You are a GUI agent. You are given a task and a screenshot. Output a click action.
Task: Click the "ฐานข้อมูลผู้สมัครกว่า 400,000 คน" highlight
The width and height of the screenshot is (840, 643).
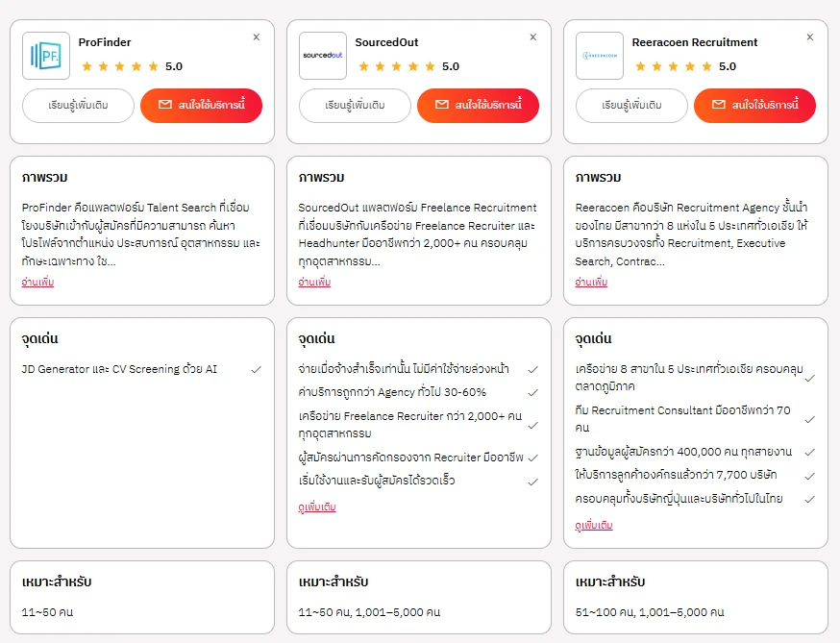tap(683, 452)
